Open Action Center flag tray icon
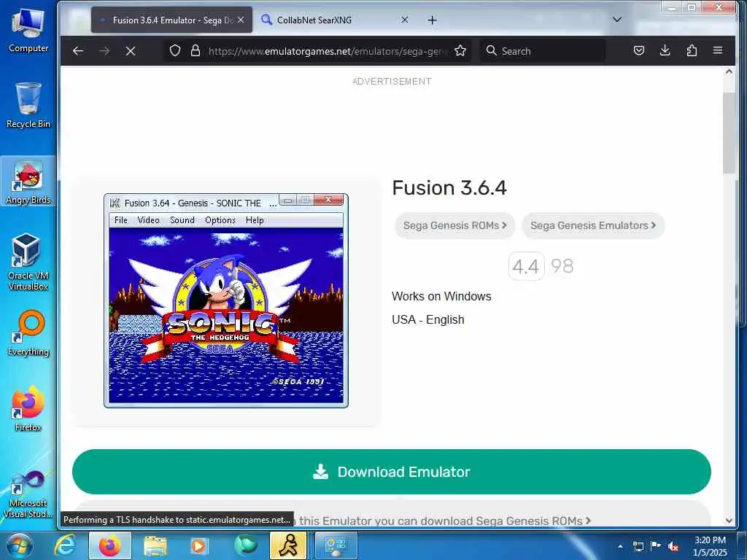The width and height of the screenshot is (747, 560). (656, 546)
